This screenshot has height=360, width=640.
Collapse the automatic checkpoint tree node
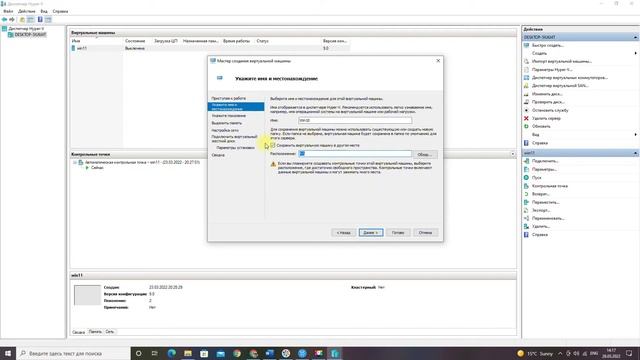tap(75, 162)
